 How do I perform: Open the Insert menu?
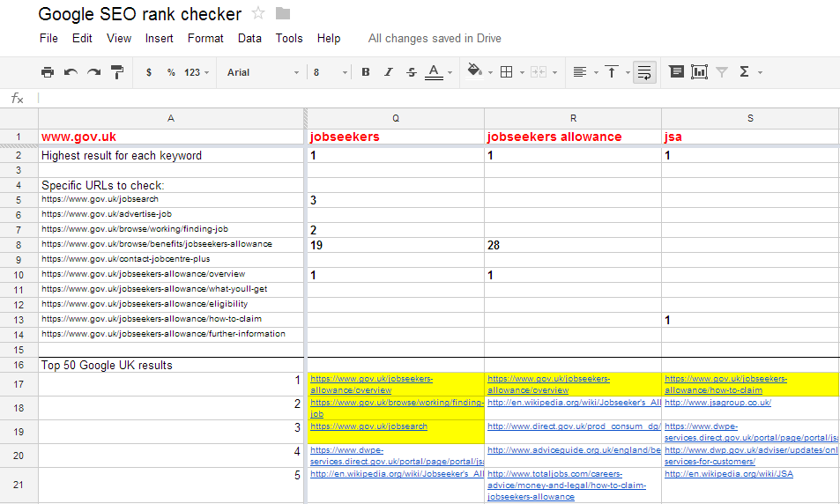(x=160, y=39)
